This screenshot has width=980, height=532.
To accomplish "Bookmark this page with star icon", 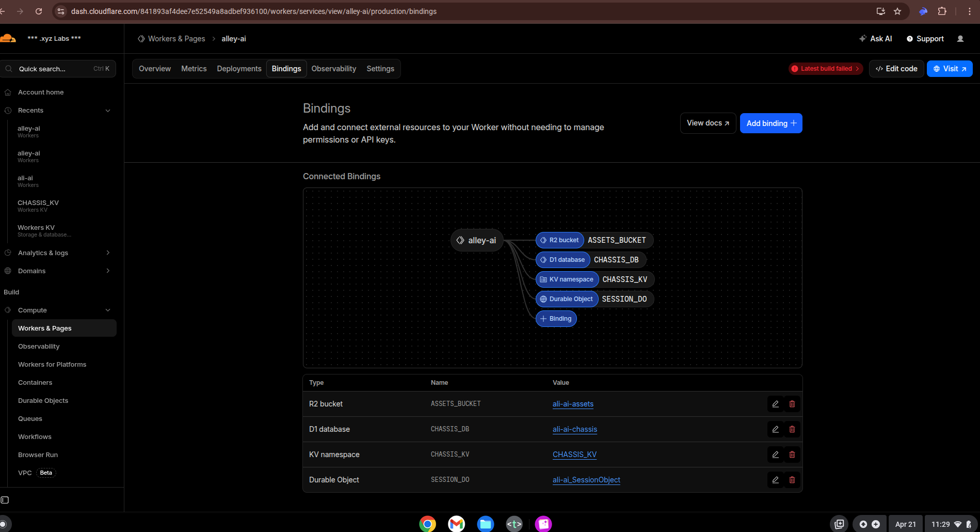I will 897,11.
